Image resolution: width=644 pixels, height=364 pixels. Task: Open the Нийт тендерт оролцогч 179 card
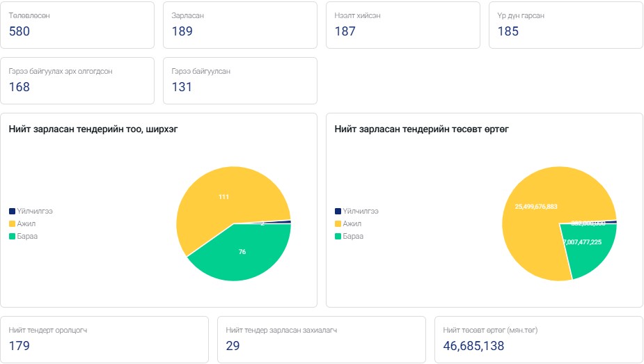[104, 339]
